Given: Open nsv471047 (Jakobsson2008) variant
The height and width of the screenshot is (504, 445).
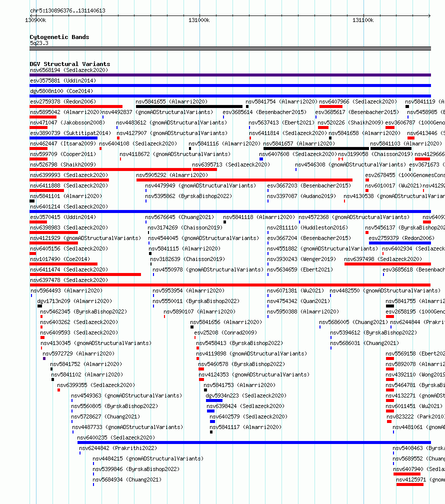Looking at the screenshot, I should pos(67,123).
